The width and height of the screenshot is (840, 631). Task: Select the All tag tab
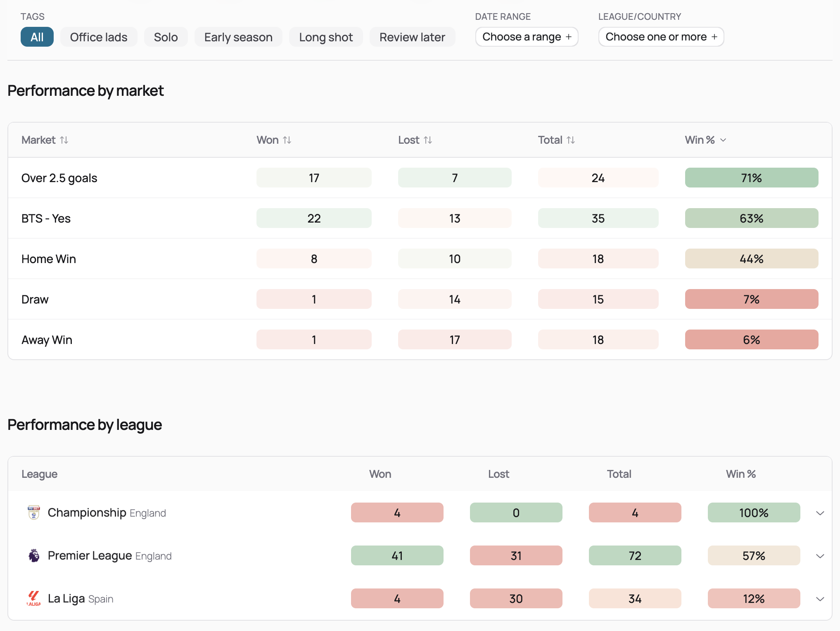(37, 37)
